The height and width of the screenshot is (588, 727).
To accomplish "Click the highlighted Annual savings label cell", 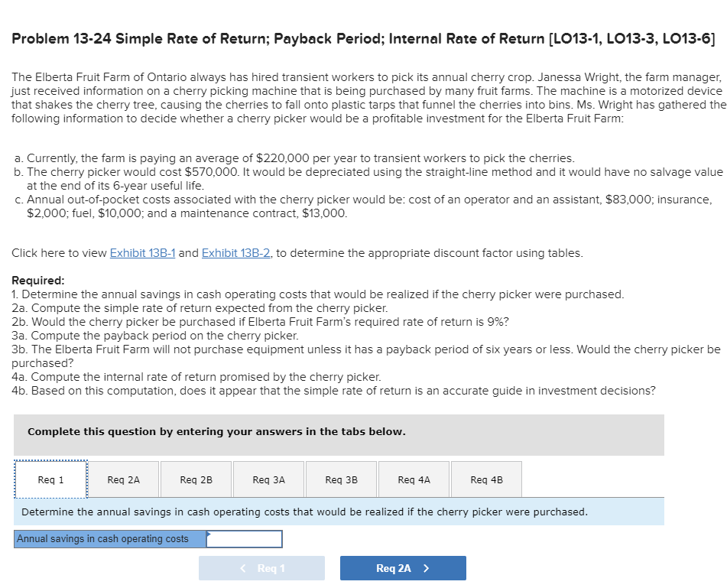I will 107,538.
